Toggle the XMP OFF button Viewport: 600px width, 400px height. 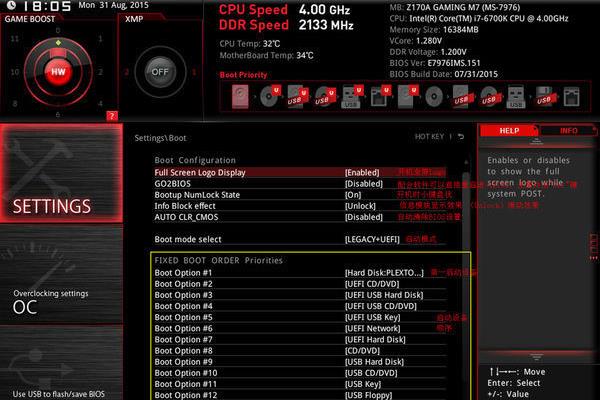pyautogui.click(x=160, y=72)
